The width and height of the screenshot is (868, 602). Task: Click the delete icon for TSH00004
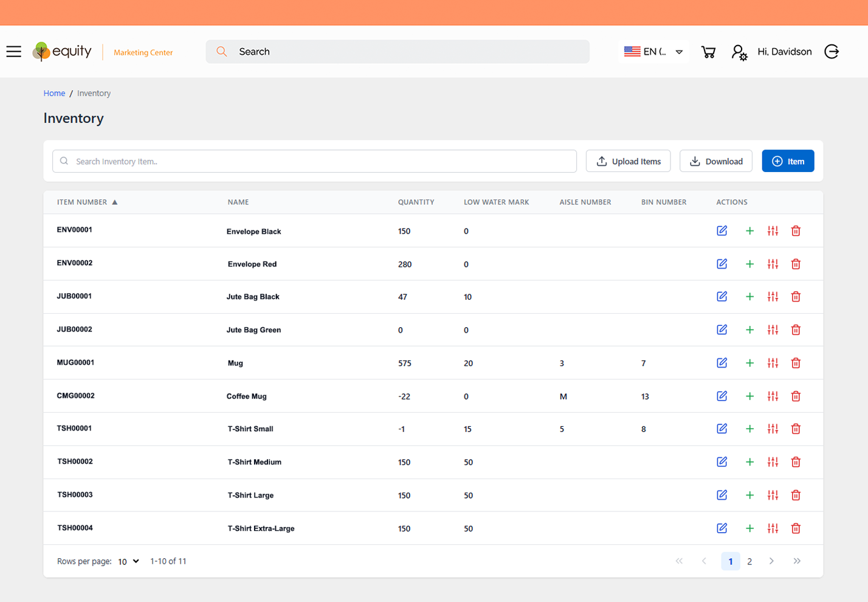(796, 528)
